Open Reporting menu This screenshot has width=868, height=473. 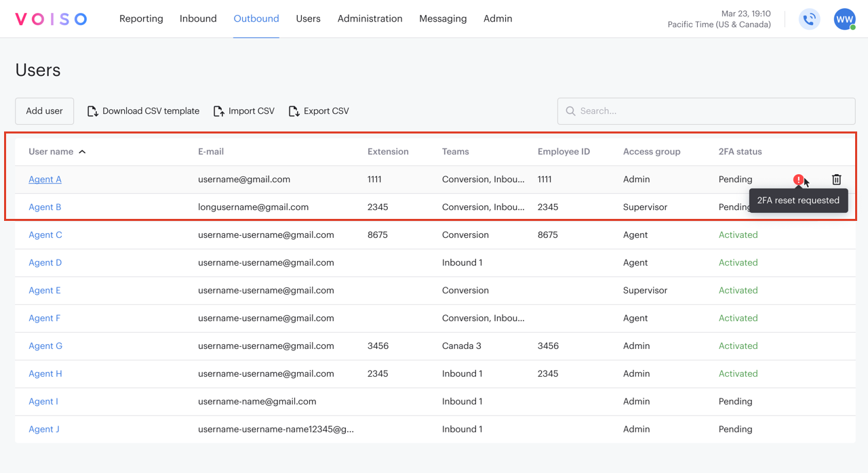[141, 19]
